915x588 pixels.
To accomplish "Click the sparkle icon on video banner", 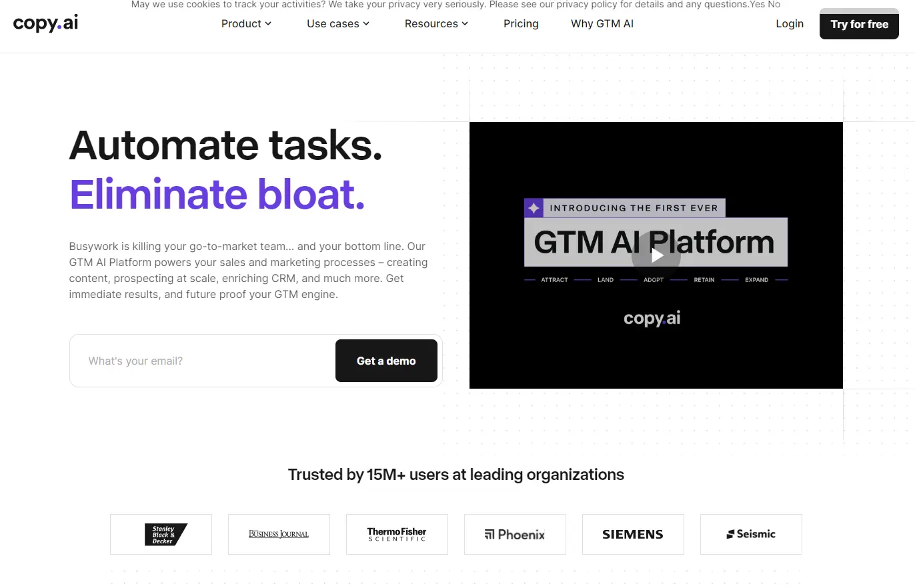I will [534, 208].
